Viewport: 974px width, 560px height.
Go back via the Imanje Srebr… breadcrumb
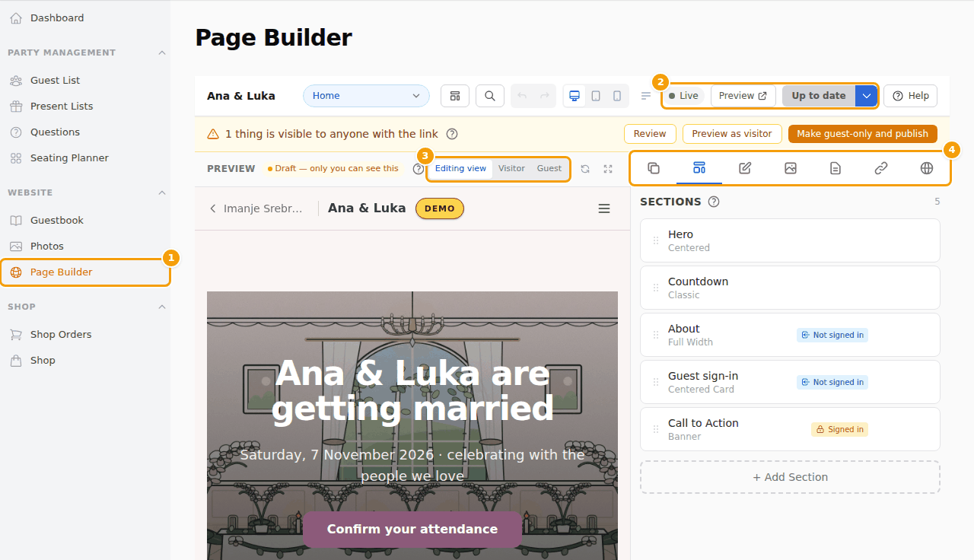pyautogui.click(x=256, y=208)
